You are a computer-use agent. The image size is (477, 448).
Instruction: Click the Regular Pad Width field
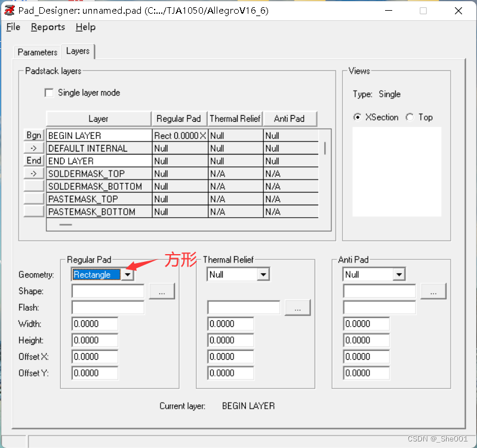click(95, 324)
